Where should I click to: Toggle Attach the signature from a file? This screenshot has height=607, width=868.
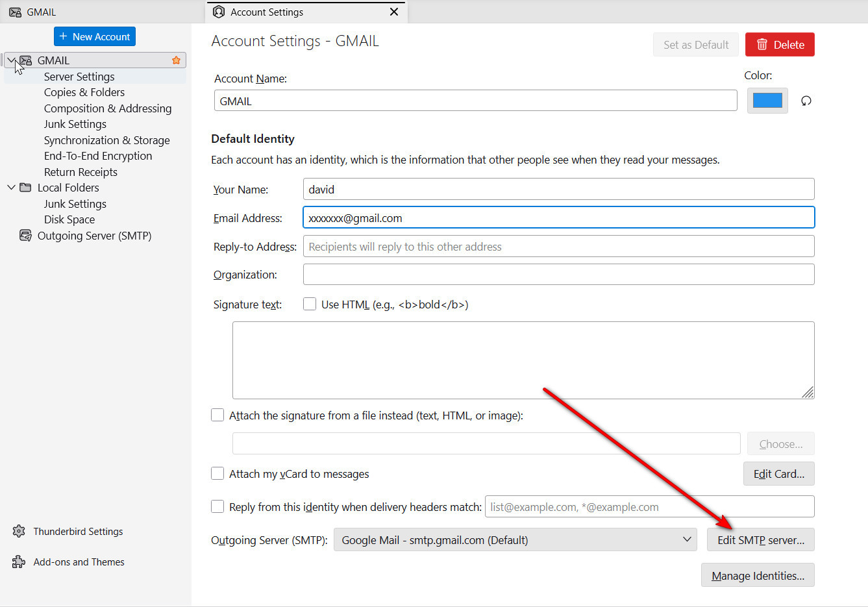217,415
